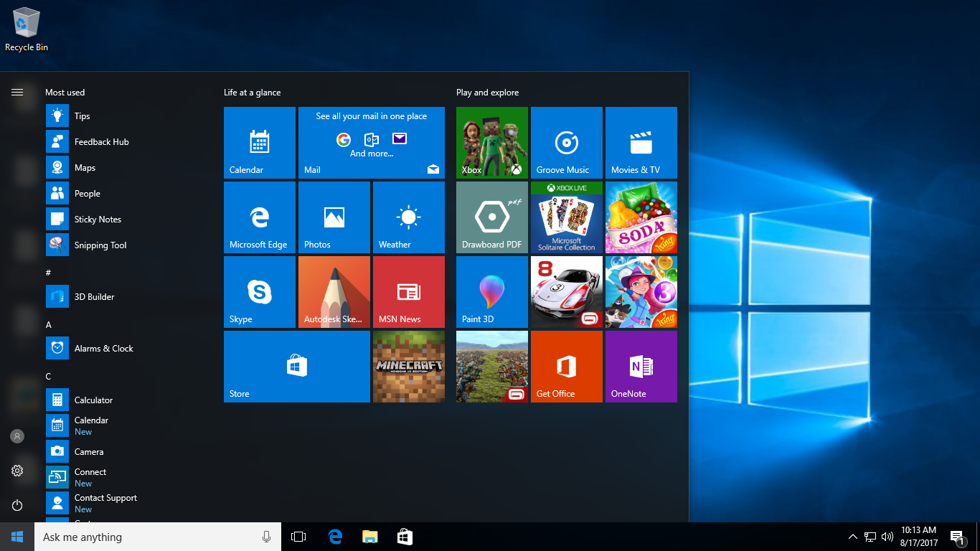Screen dimensions: 980x551
Task: Launch Edge from the taskbar
Action: [x=335, y=537]
